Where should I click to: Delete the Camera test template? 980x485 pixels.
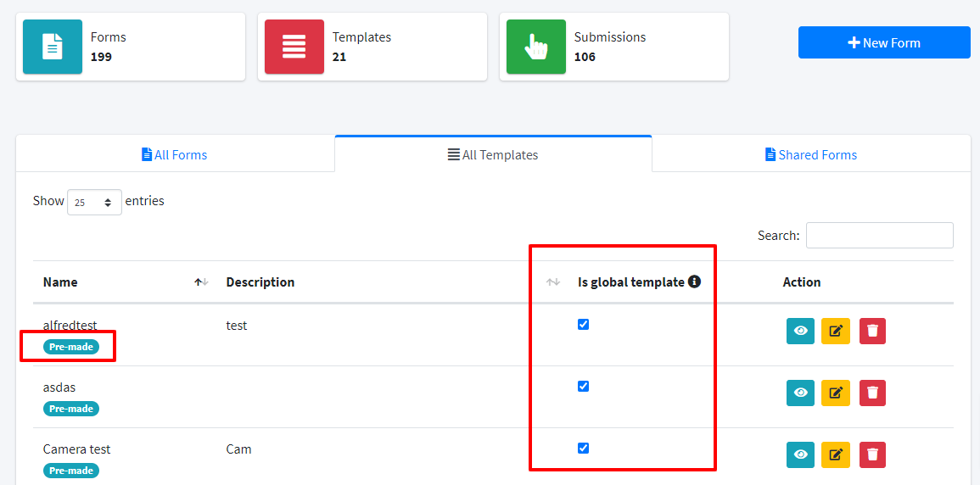pyautogui.click(x=872, y=454)
